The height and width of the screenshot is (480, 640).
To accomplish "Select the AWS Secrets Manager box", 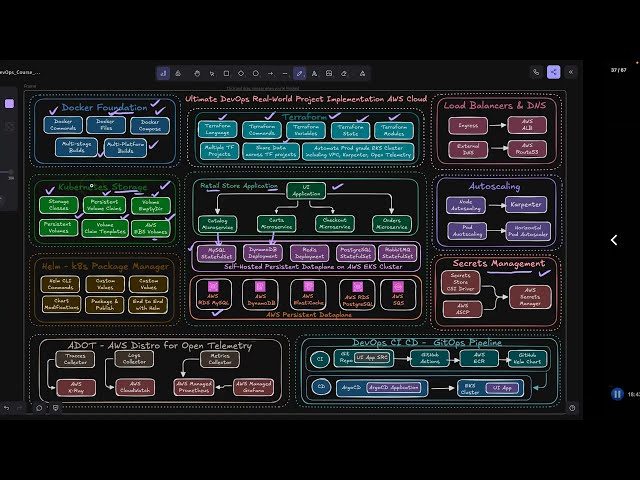I will (x=530, y=297).
